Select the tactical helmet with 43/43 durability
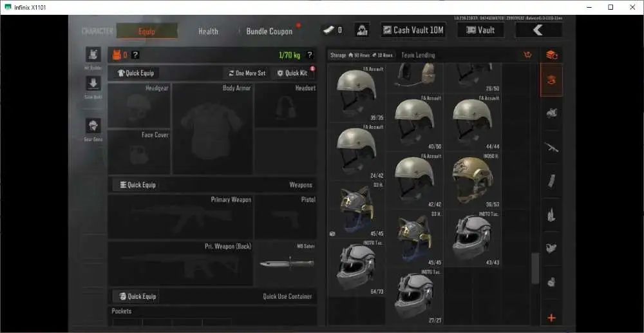Image resolution: width=644 pixels, height=333 pixels. tap(472, 238)
